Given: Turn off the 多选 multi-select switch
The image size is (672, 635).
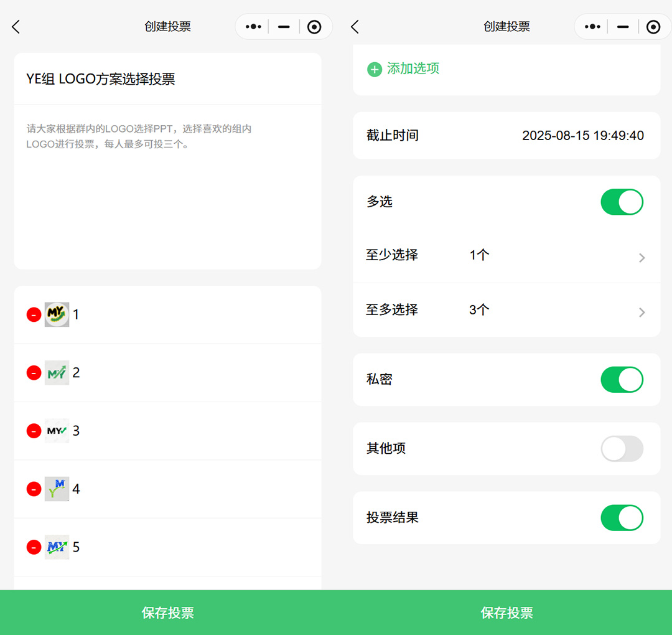Looking at the screenshot, I should [x=621, y=202].
